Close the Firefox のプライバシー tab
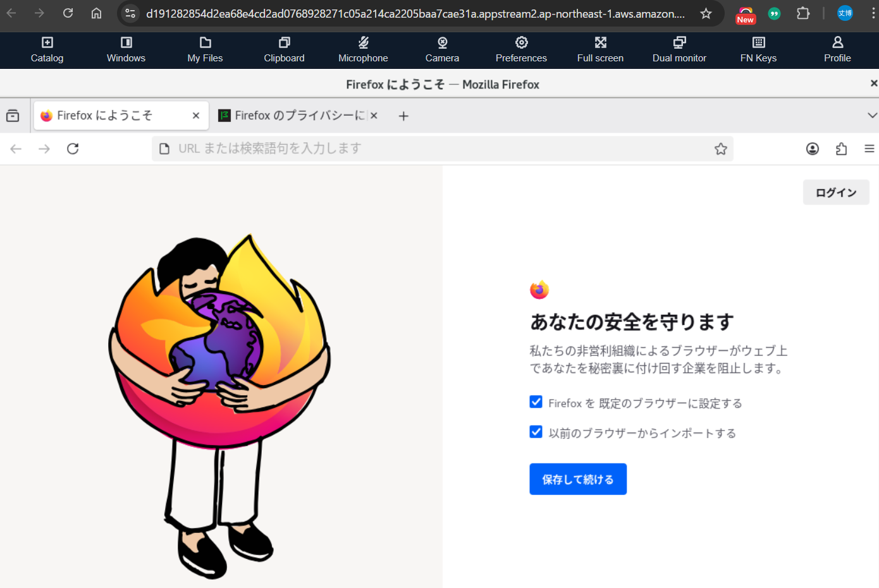Screen dimensions: 879x588 point(374,116)
